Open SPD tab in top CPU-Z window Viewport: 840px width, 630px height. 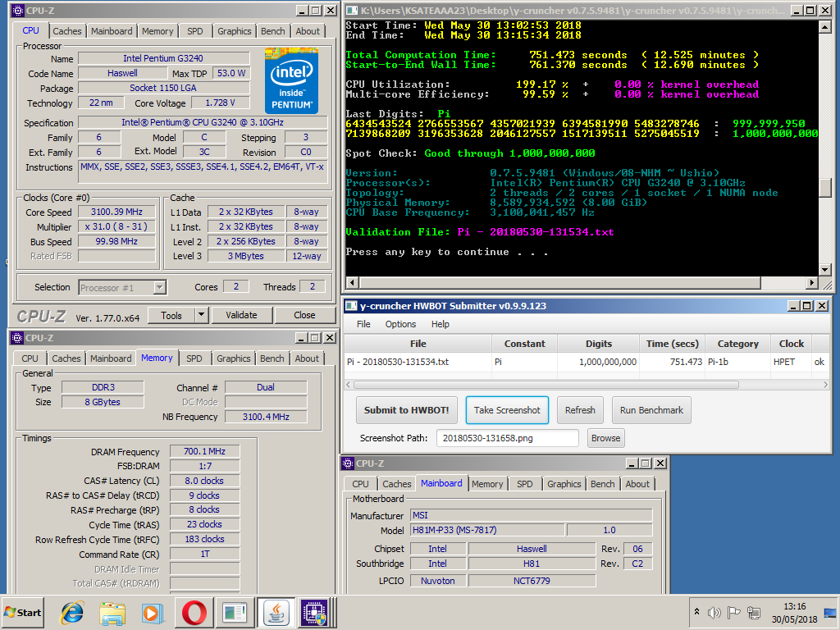click(x=195, y=31)
